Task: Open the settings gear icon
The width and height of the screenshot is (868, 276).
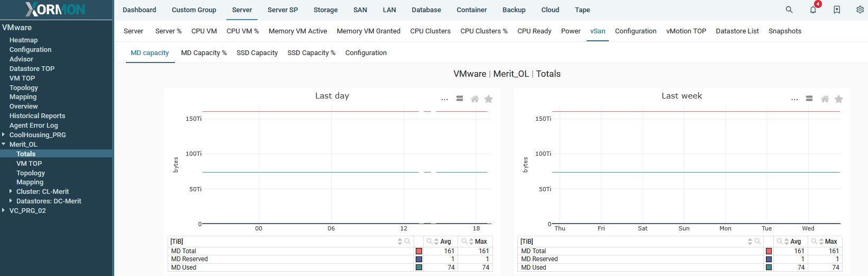Action: pyautogui.click(x=860, y=10)
